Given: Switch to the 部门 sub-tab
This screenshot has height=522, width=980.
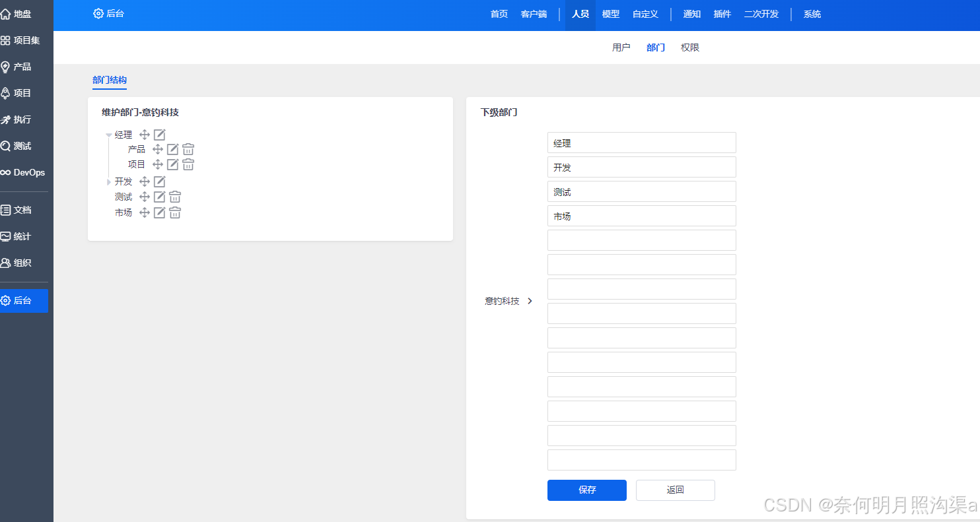Looking at the screenshot, I should [x=656, y=48].
